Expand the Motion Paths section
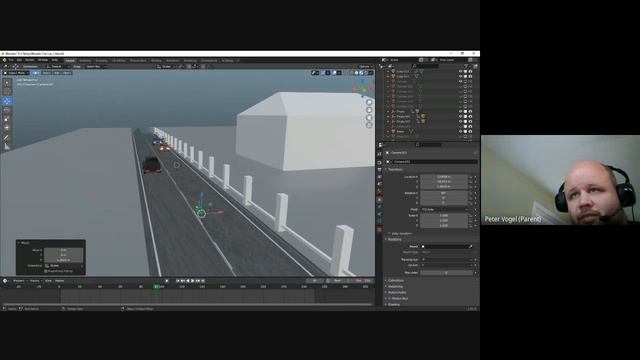 point(396,293)
